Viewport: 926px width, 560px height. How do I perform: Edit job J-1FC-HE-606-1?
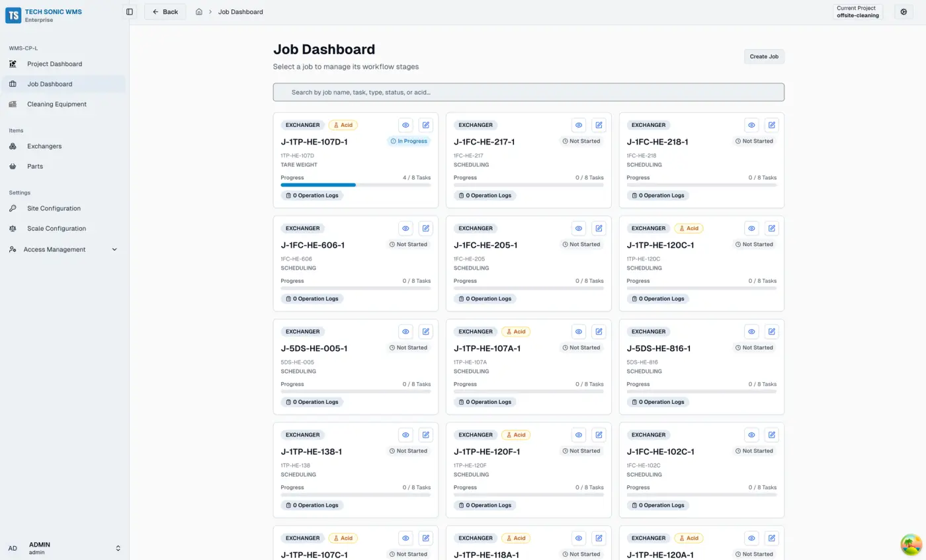[426, 228]
